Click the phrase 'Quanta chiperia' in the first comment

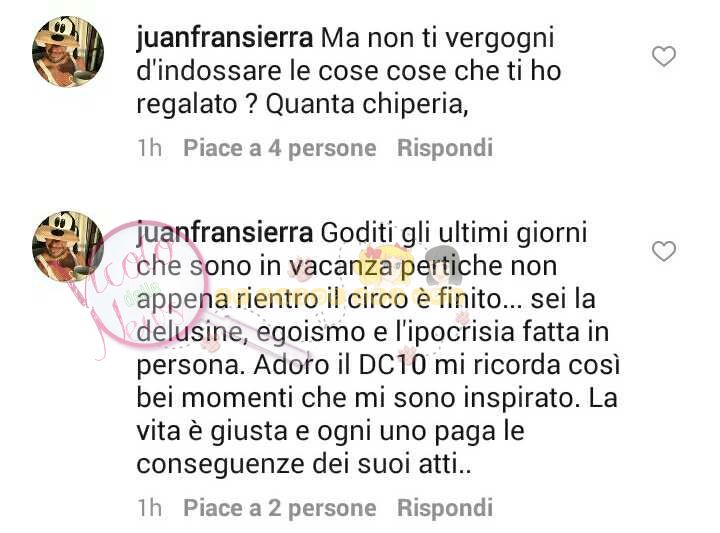click(x=367, y=106)
